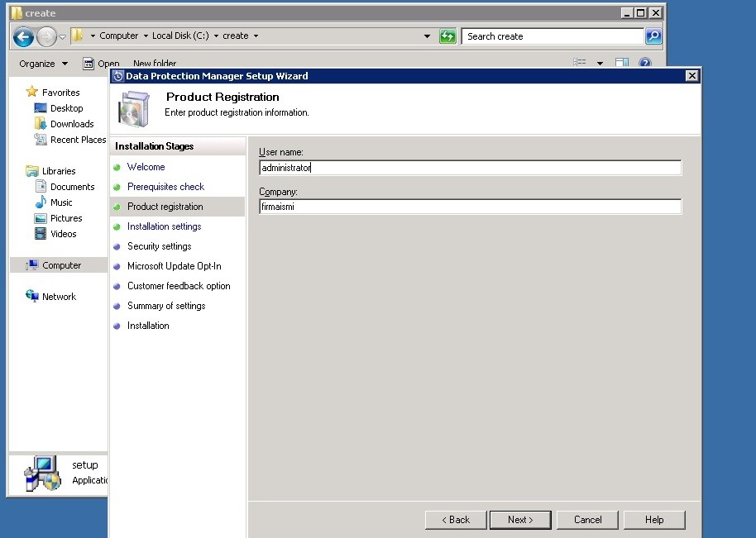
Task: Close the Setup Wizard dialog
Action: click(x=691, y=76)
